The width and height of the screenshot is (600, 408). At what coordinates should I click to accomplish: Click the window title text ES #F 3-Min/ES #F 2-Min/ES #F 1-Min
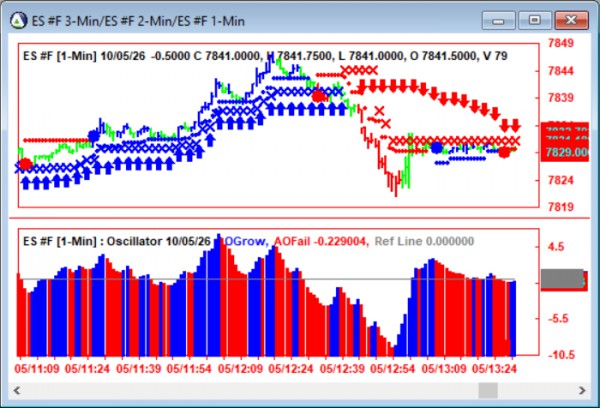point(138,21)
